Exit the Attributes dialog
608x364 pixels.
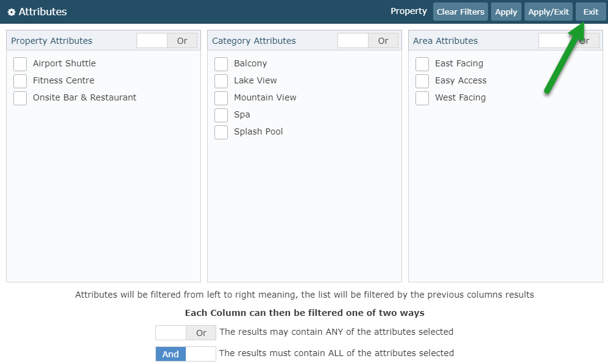[x=590, y=12]
